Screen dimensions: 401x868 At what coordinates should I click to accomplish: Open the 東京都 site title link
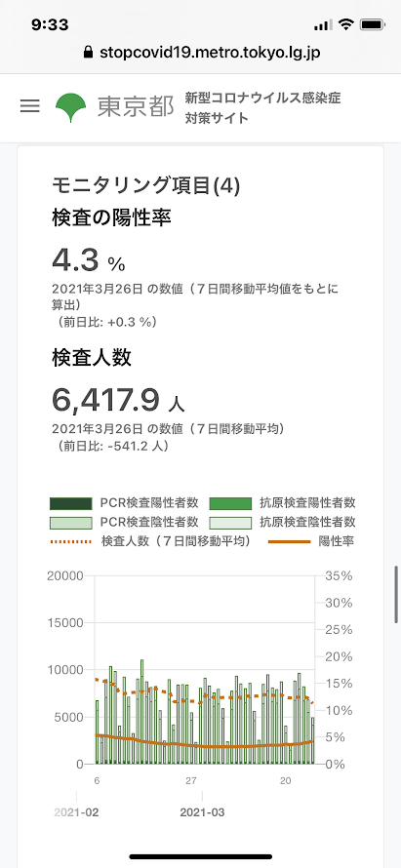pyautogui.click(x=136, y=107)
